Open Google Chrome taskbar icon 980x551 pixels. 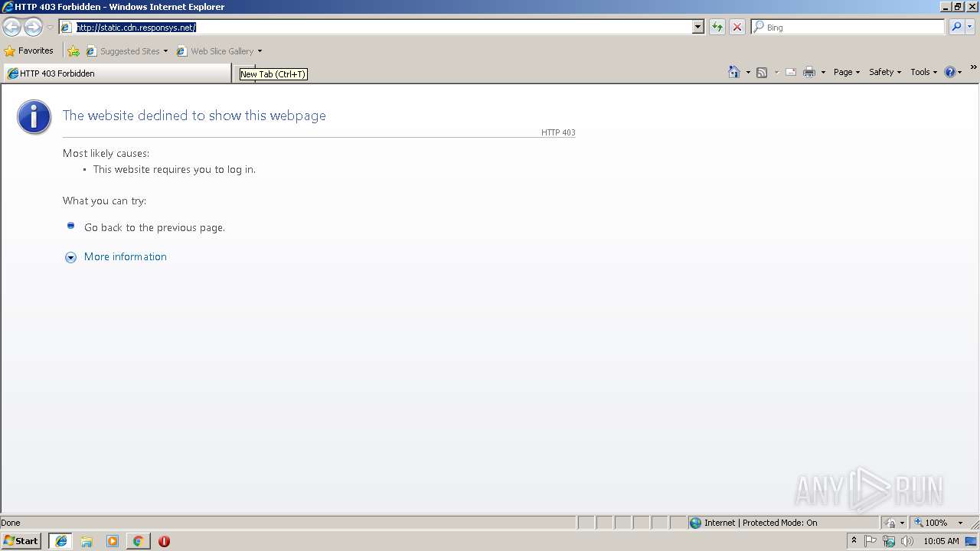(x=138, y=541)
